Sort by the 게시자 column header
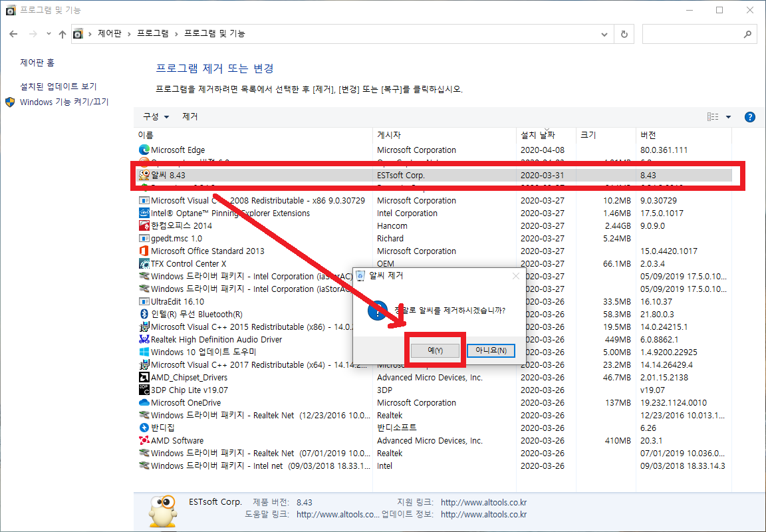This screenshot has height=532, width=766. [445, 135]
